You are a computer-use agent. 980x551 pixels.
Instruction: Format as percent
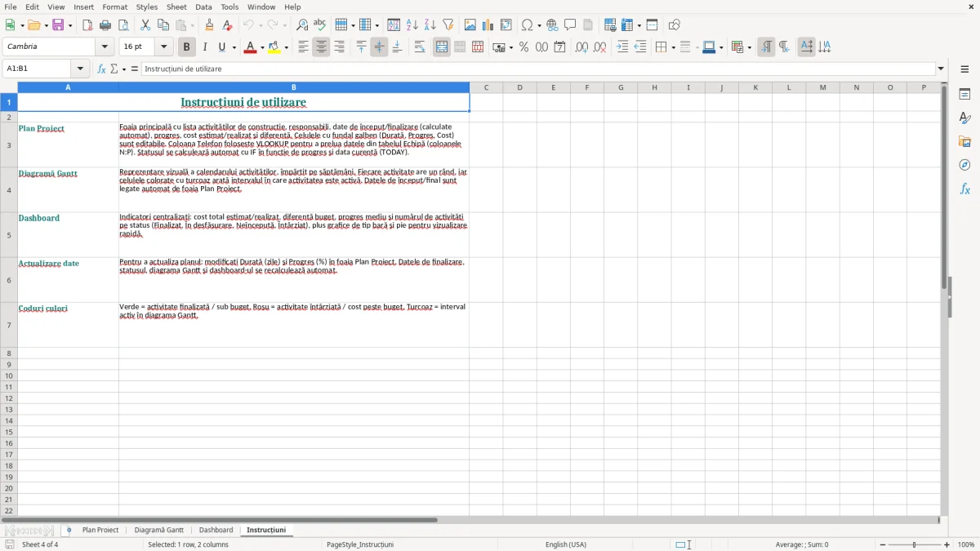523,47
